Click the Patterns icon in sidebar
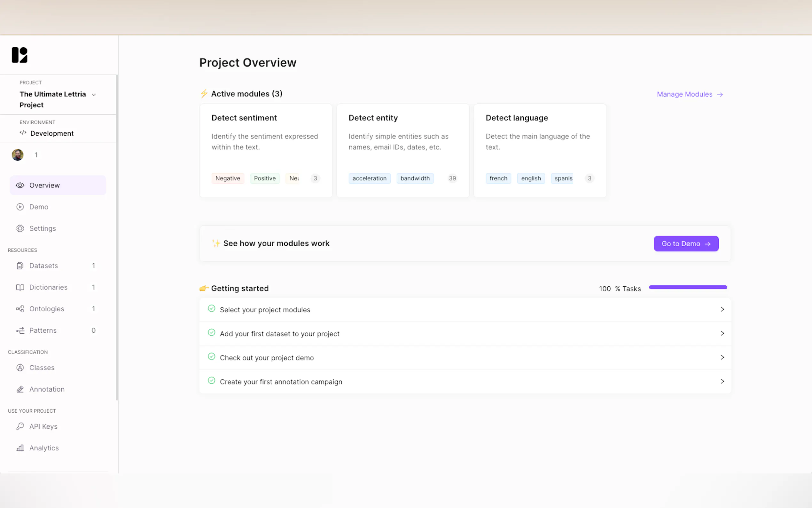 [x=20, y=330]
